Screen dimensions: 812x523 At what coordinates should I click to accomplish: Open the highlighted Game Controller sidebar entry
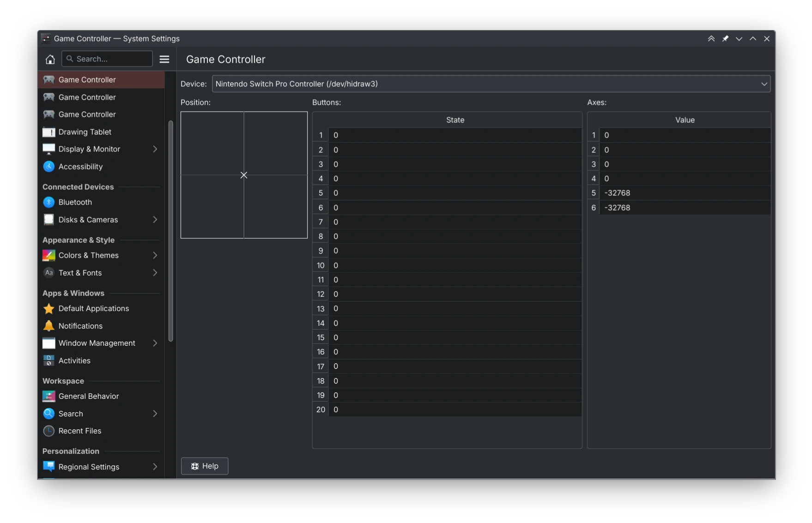[101, 80]
